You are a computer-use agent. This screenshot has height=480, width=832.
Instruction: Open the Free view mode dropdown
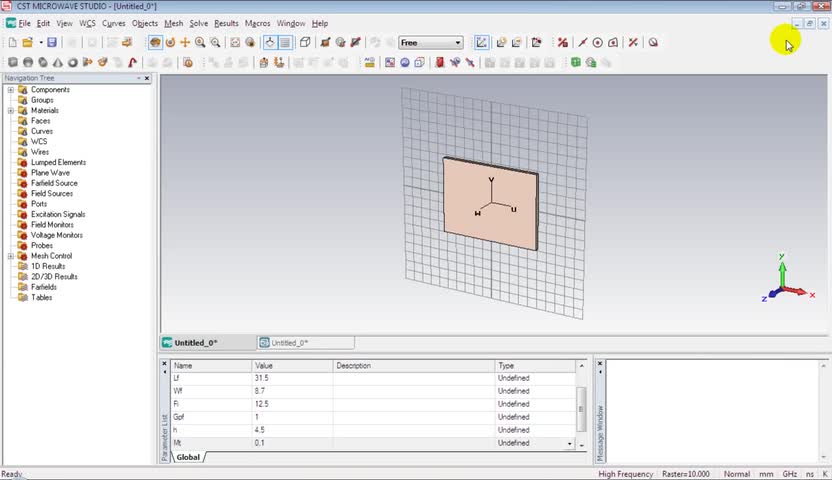tap(458, 43)
